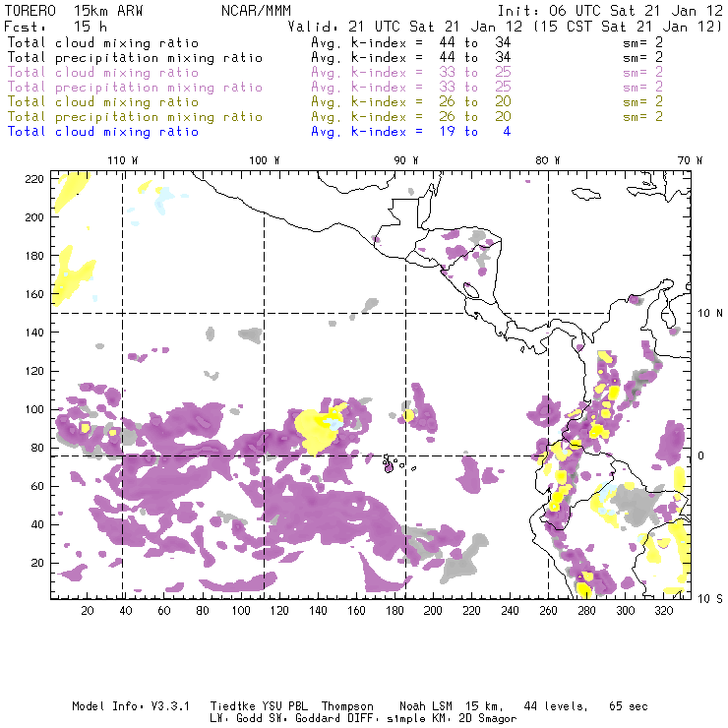Image resolution: width=728 pixels, height=728 pixels.
Task: Click the 2D Smagor label
Action: [488, 719]
